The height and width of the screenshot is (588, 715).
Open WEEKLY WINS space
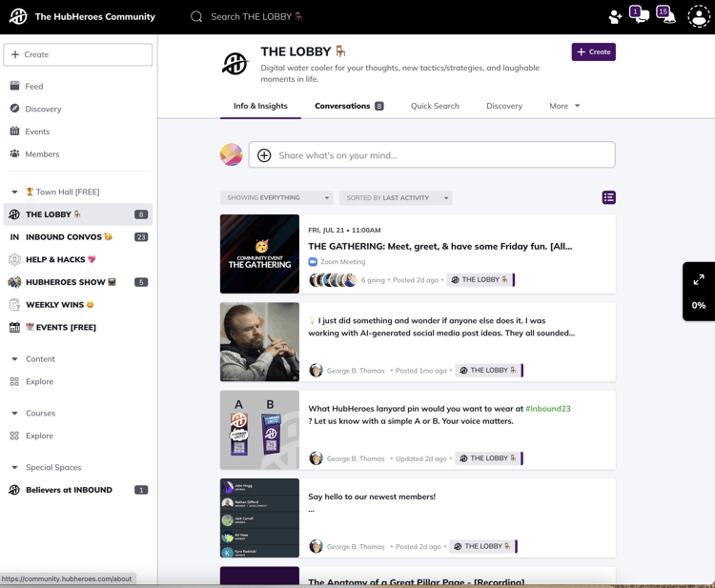pyautogui.click(x=77, y=305)
